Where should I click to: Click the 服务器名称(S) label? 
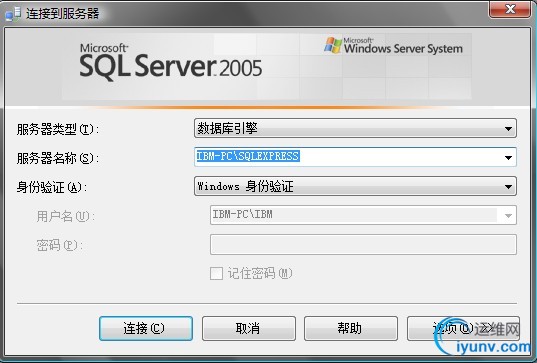(58, 158)
